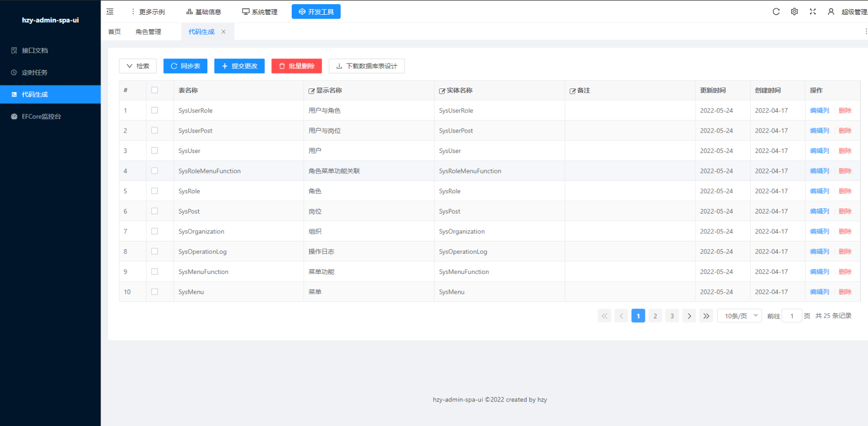868x426 pixels.
Task: Toggle fullscreen with the expand icon
Action: (x=813, y=12)
